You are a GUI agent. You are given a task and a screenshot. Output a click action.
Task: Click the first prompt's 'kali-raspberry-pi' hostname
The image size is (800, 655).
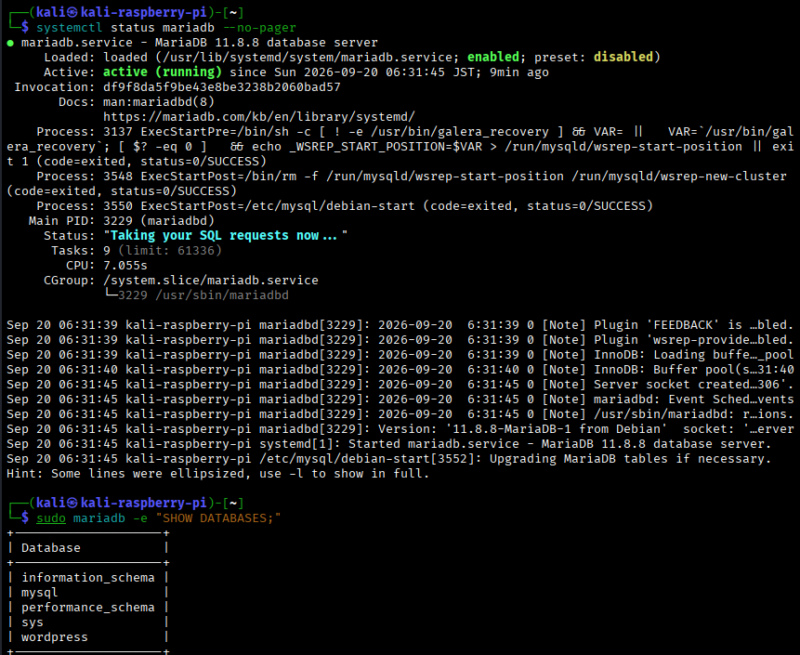tap(144, 12)
